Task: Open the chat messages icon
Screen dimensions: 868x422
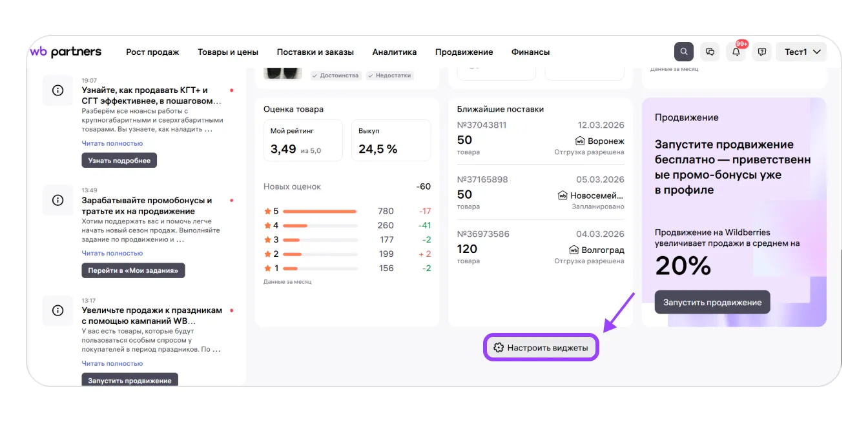Action: [x=710, y=52]
